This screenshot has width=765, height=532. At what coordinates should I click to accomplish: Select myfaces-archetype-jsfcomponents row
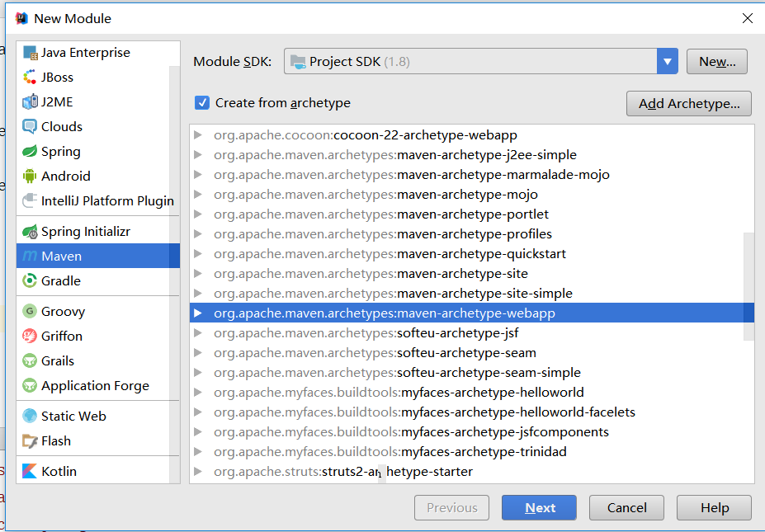click(472, 432)
